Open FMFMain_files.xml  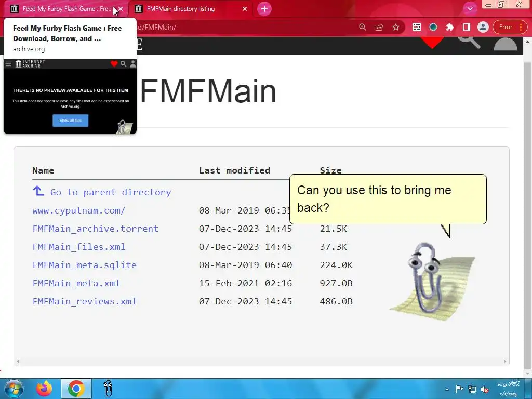tap(79, 247)
